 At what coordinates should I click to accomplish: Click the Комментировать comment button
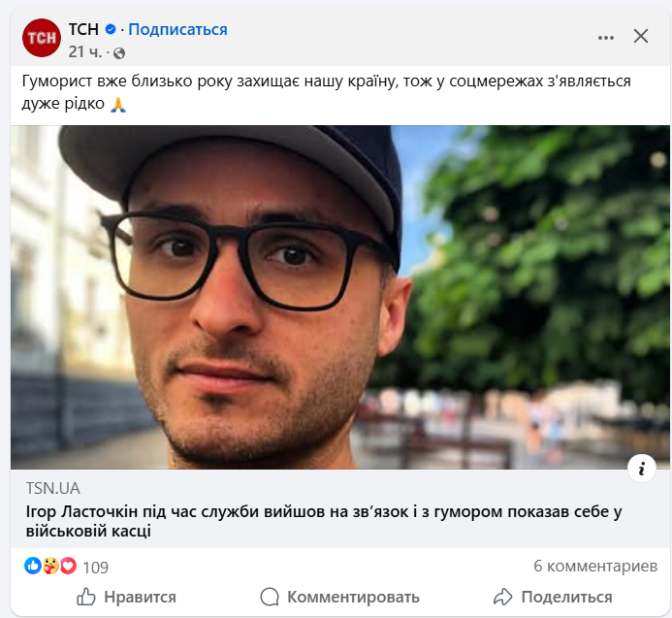[339, 597]
